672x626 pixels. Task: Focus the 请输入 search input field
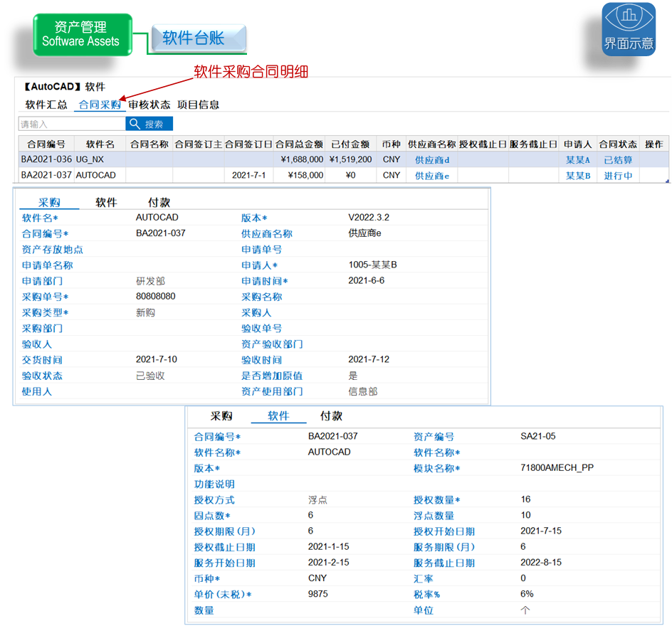(72, 124)
